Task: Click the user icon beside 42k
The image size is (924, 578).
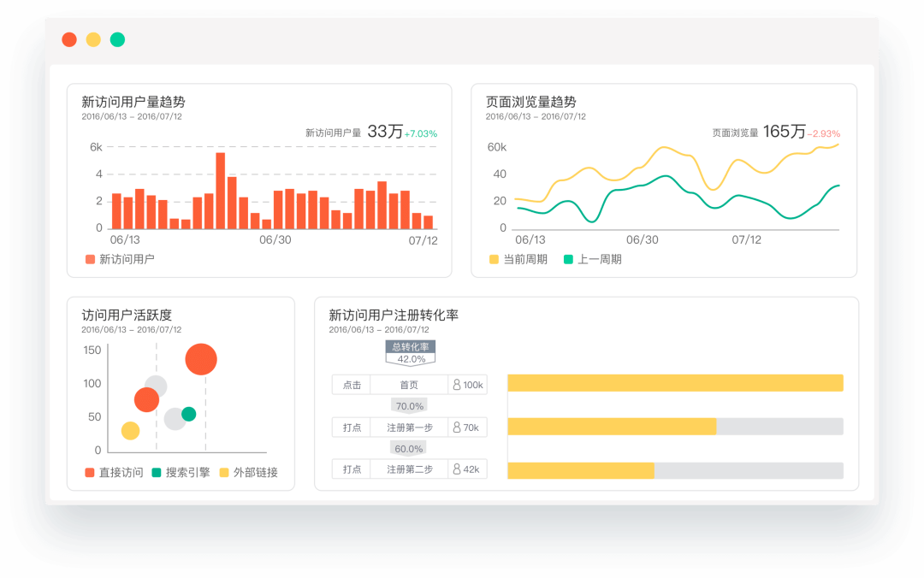Action: pyautogui.click(x=457, y=469)
